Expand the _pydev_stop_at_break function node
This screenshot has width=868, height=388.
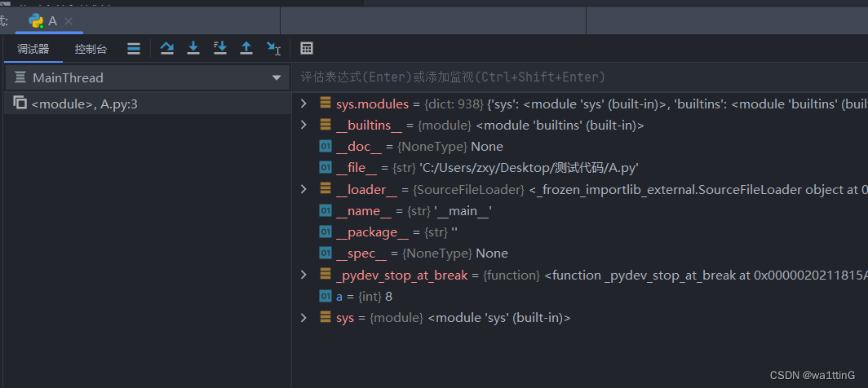[303, 275]
